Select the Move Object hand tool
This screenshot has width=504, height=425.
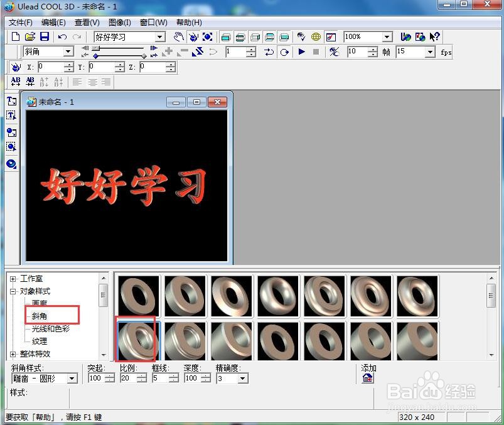(179, 37)
